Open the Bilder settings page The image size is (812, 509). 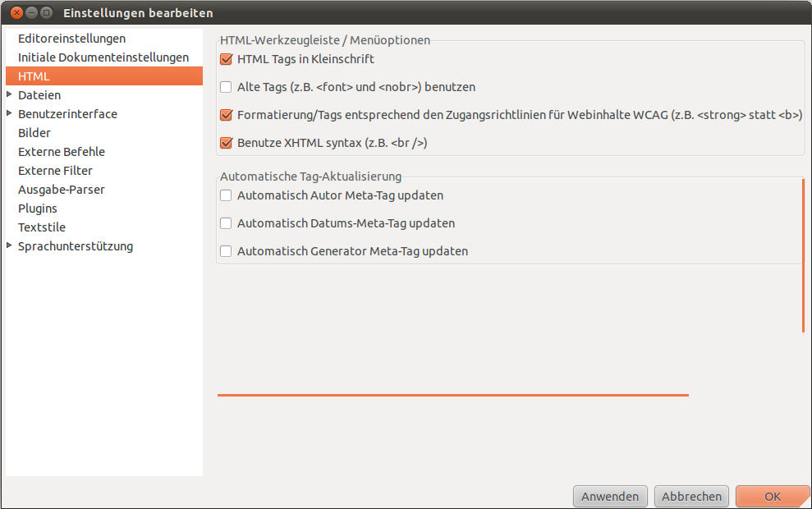pos(34,133)
